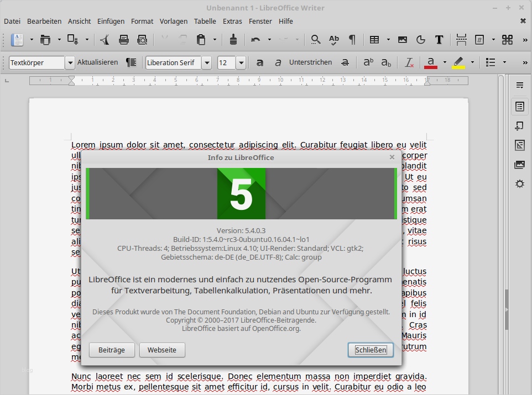Open the Einfügen menu
The width and height of the screenshot is (532, 395).
tap(111, 22)
